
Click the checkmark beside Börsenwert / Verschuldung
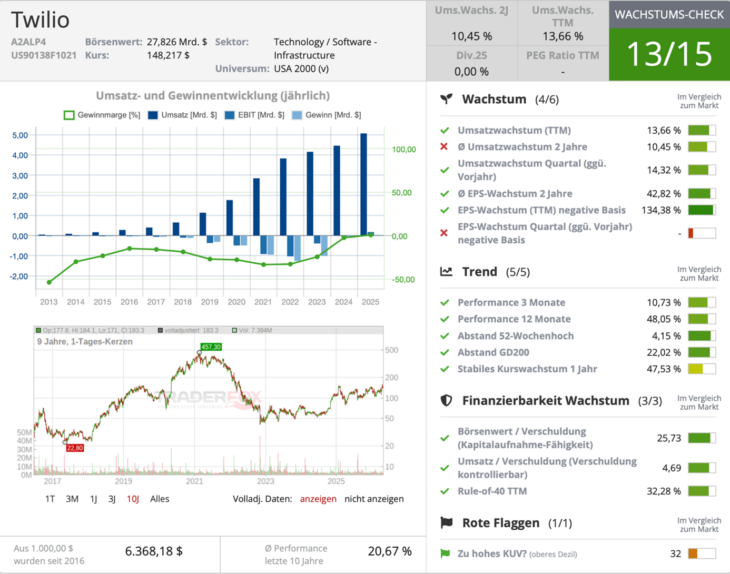(445, 438)
